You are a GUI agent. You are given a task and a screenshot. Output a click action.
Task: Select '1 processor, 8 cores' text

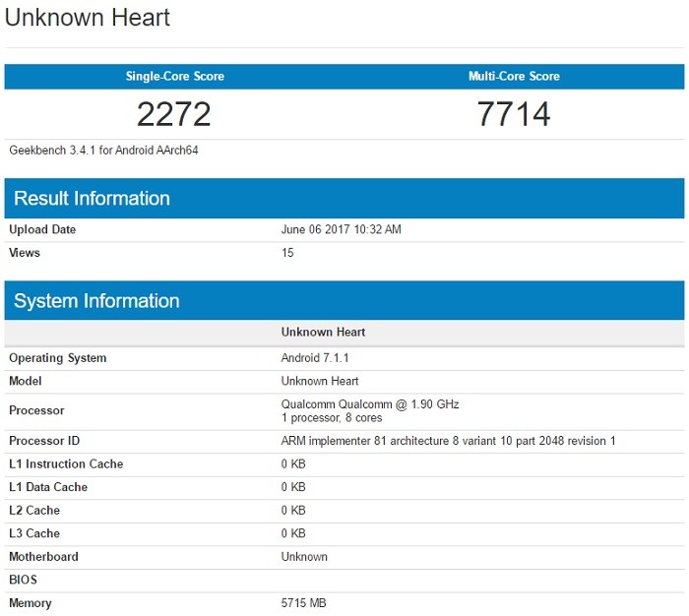tap(332, 418)
